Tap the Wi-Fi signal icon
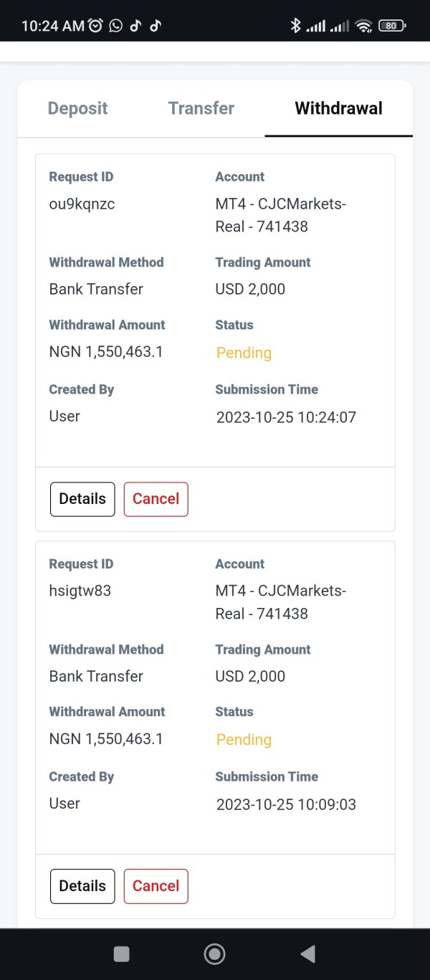This screenshot has height=980, width=430. tap(364, 26)
